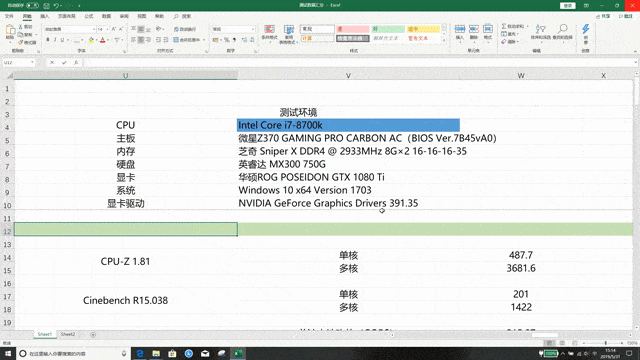Click the Decrease Font Size icon
This screenshot has height=360, width=640.
pyautogui.click(x=121, y=29)
